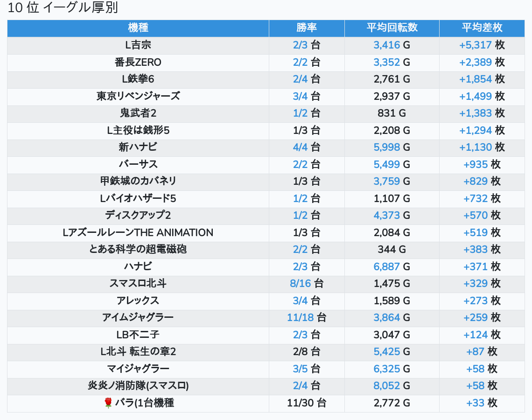Select the 番長ZERO row name
The height and width of the screenshot is (420, 532).
click(x=138, y=62)
